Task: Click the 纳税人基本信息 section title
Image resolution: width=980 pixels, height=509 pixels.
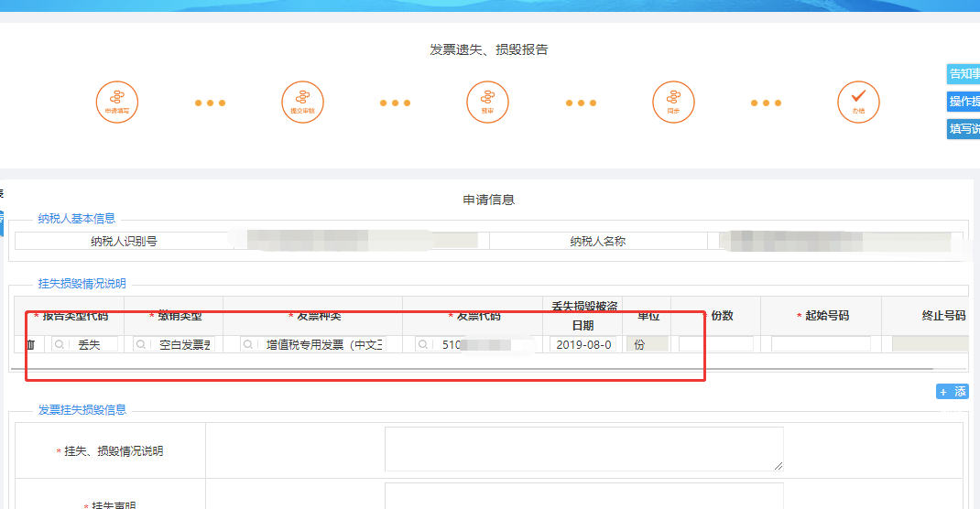Action: [x=76, y=219]
